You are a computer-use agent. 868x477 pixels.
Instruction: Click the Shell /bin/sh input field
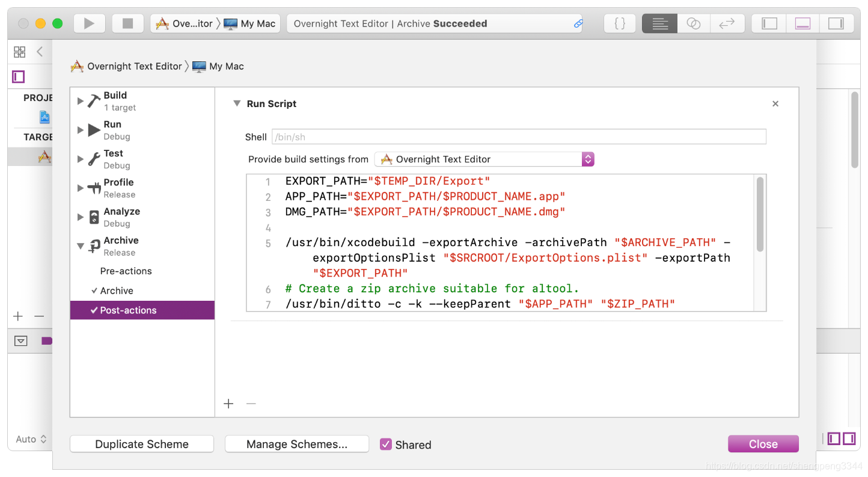tap(519, 137)
